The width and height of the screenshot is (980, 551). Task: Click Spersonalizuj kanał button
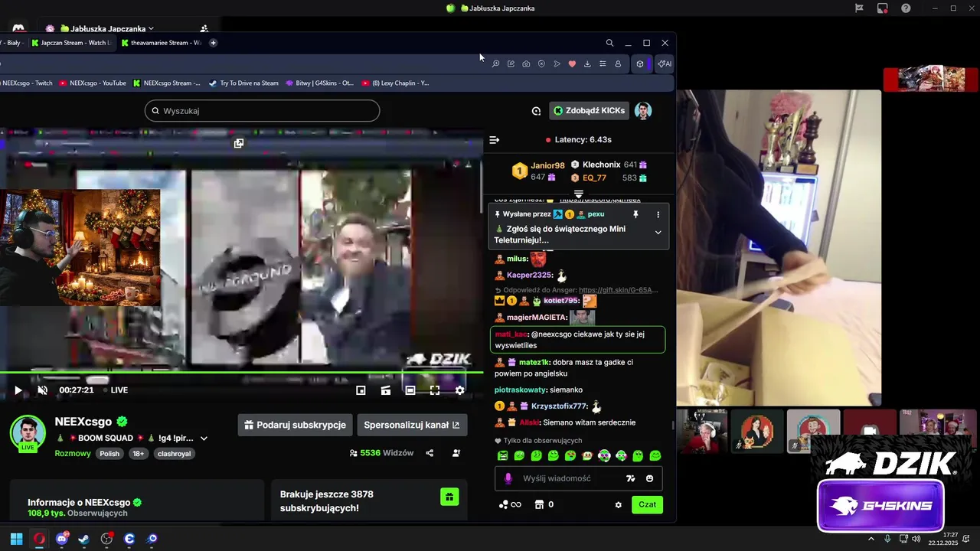click(x=412, y=425)
